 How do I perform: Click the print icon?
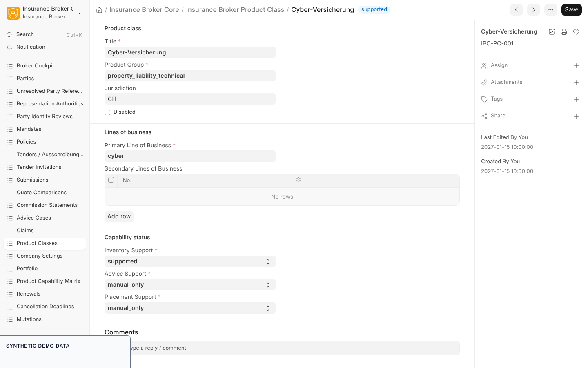point(564,32)
